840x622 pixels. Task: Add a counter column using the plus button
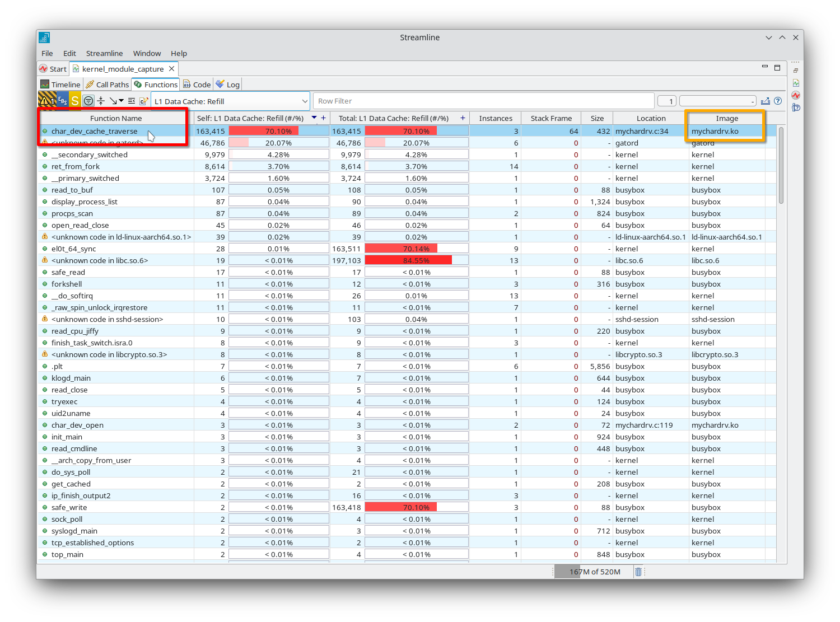coord(323,118)
